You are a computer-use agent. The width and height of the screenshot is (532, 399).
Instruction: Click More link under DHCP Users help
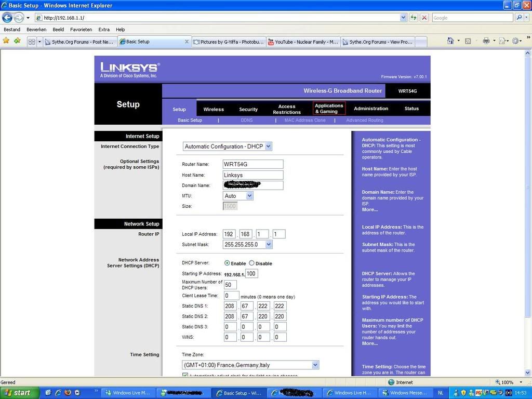(369, 343)
